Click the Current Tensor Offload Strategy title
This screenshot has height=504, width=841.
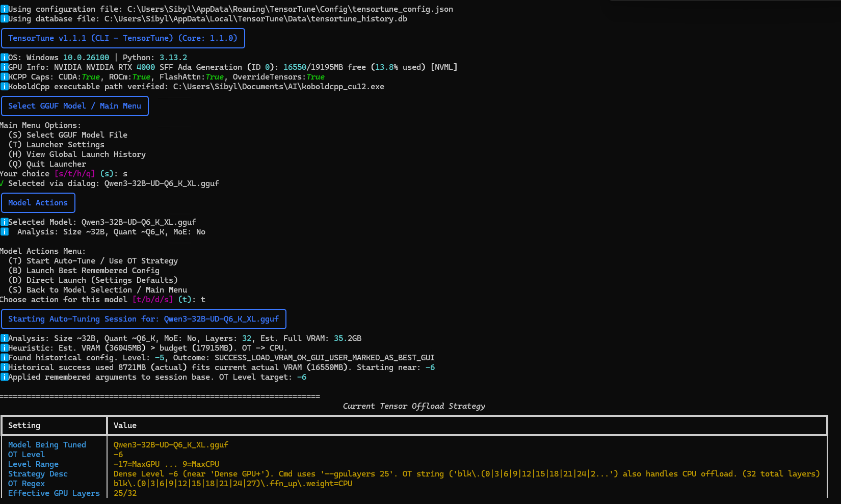click(x=414, y=406)
